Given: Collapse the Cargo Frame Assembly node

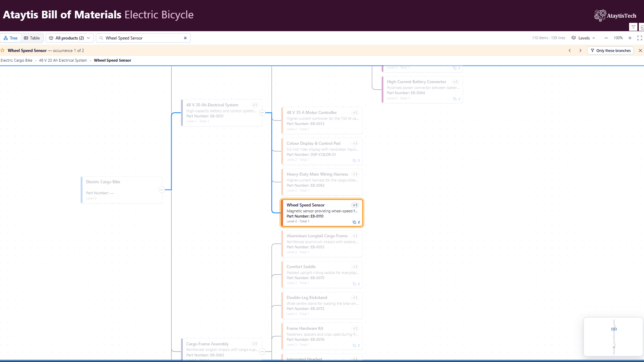Looking at the screenshot, I should (x=262, y=352).
